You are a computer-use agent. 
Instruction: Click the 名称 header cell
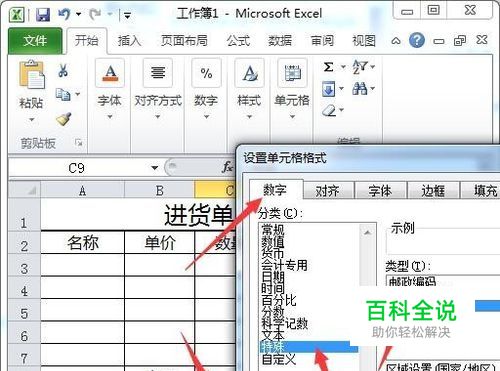83,242
